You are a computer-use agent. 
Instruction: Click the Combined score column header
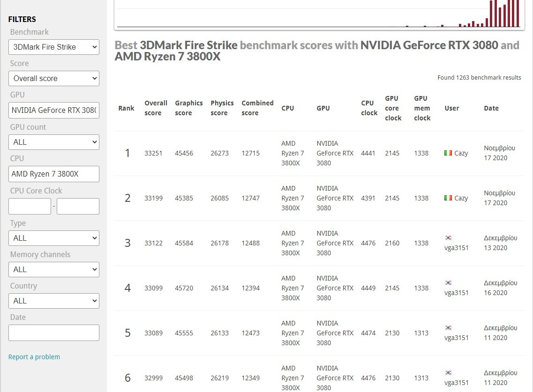click(257, 108)
